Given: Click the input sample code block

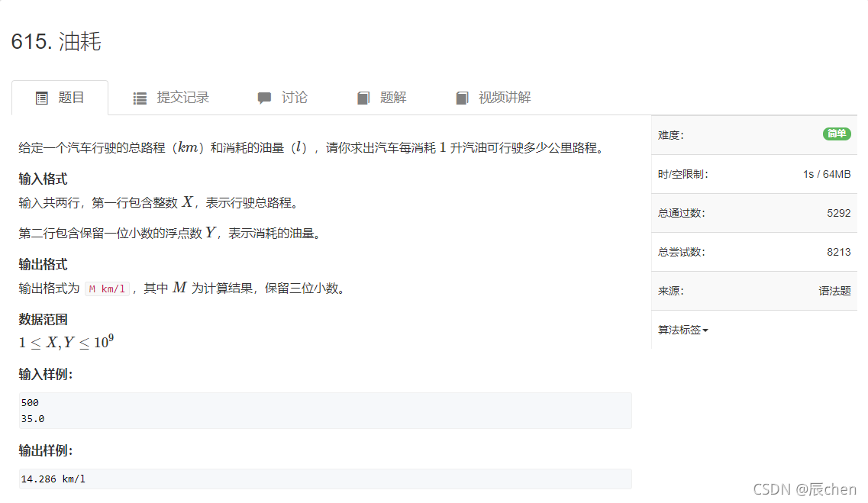Looking at the screenshot, I should 325,411.
